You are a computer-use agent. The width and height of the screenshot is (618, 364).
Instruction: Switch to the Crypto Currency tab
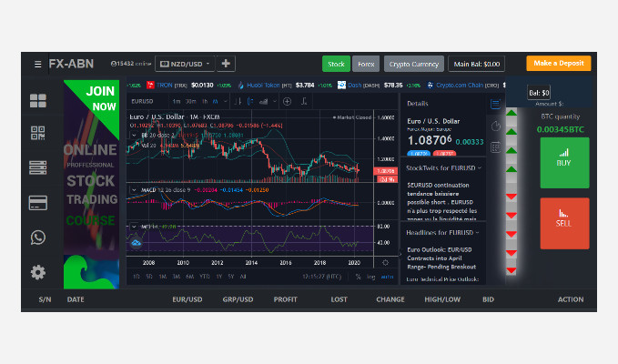point(414,64)
